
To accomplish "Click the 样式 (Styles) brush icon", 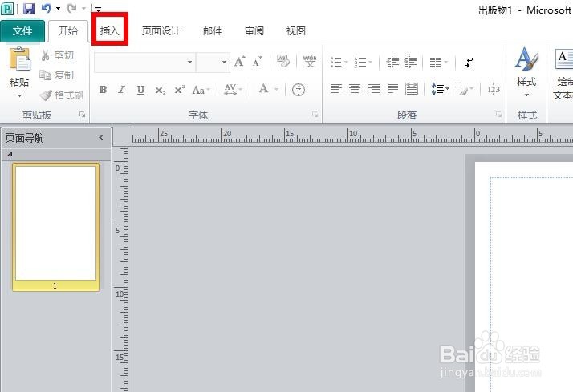I will click(526, 59).
